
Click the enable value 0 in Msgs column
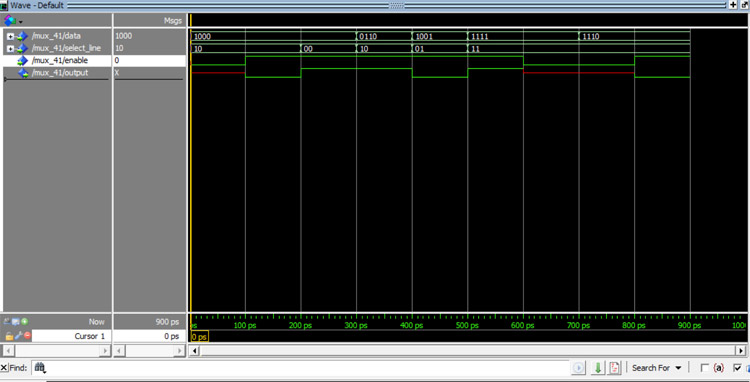tap(117, 61)
